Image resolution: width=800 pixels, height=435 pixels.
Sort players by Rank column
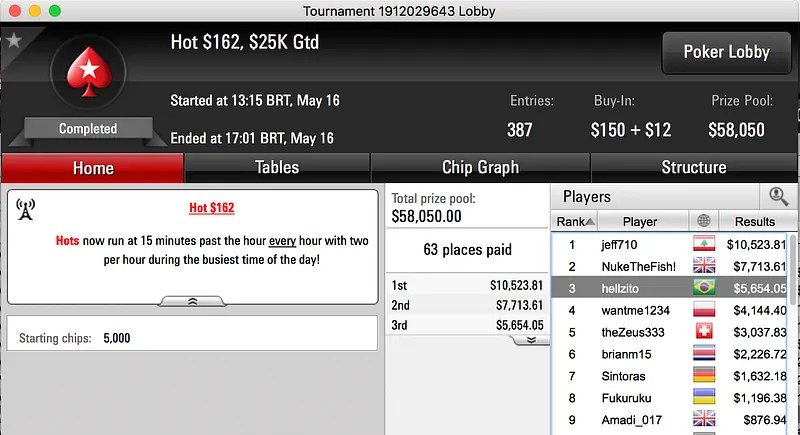coord(575,221)
